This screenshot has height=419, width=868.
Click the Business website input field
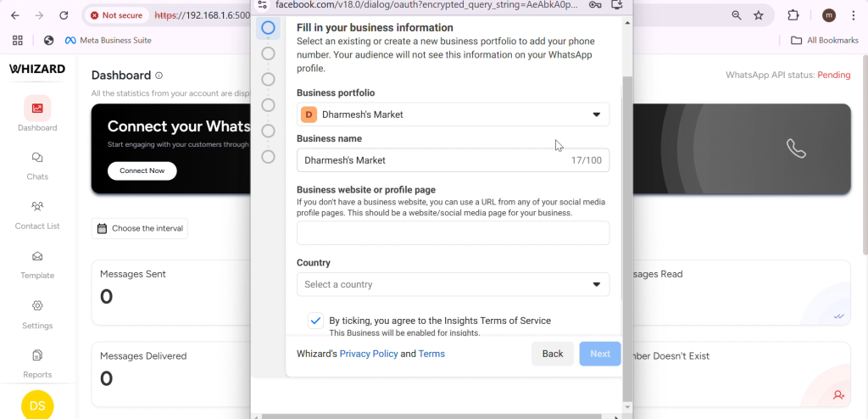453,232
